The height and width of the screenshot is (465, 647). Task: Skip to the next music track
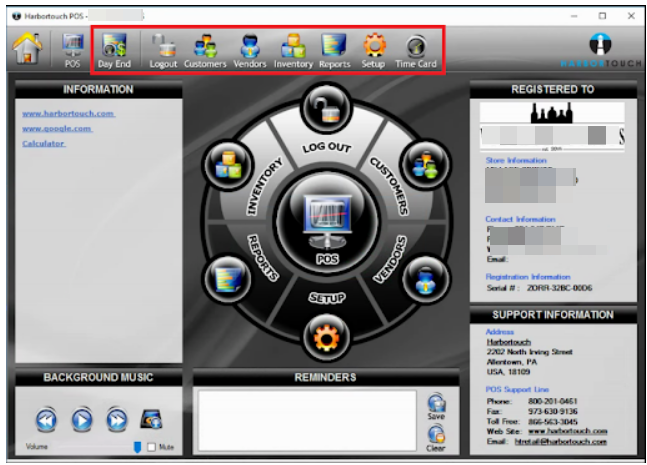(x=117, y=418)
